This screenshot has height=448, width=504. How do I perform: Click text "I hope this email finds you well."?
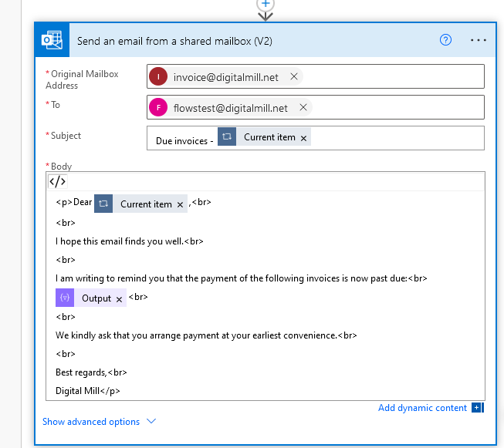(120, 241)
